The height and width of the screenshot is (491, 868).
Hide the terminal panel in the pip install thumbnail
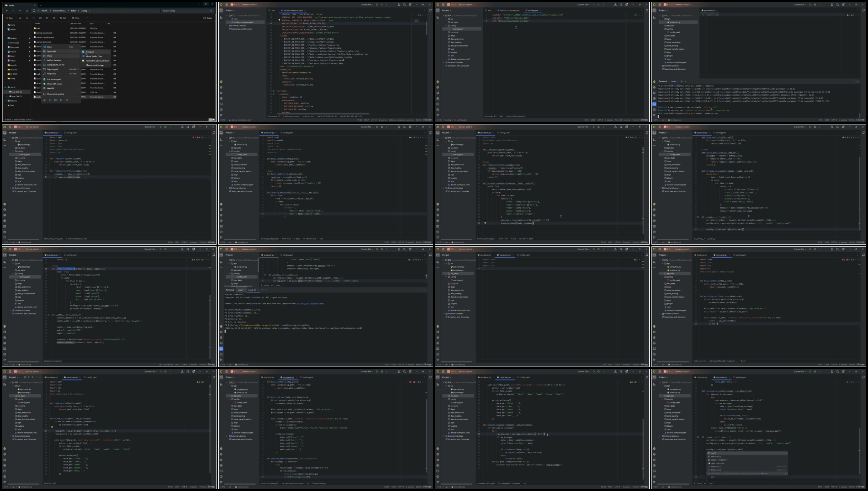point(858,82)
